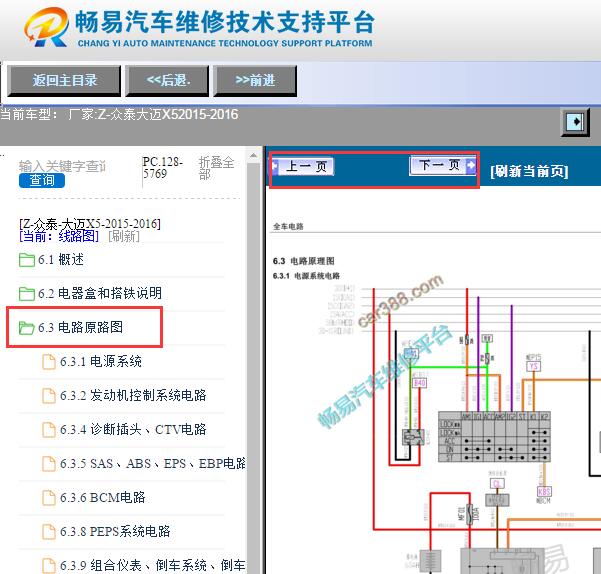This screenshot has width=601, height=574.
Task: Click page icon beside 6.3.4 诊断插头
Action: pyautogui.click(x=49, y=430)
